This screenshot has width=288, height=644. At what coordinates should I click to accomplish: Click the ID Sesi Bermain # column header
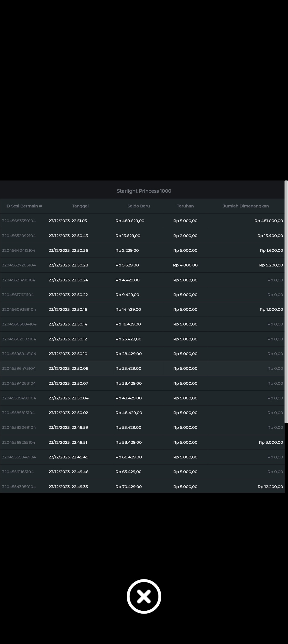click(24, 206)
